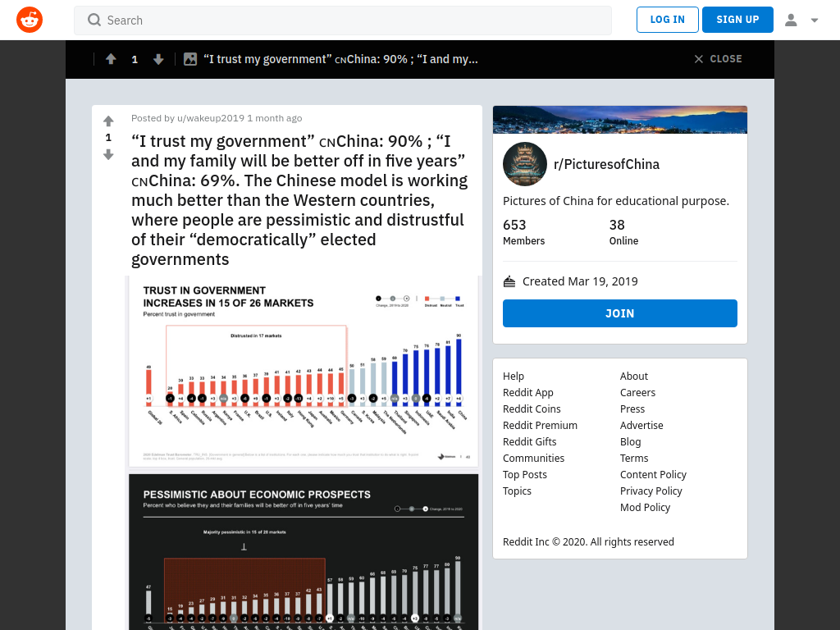This screenshot has width=840, height=630.
Task: Open the LOG IN page
Action: (668, 20)
